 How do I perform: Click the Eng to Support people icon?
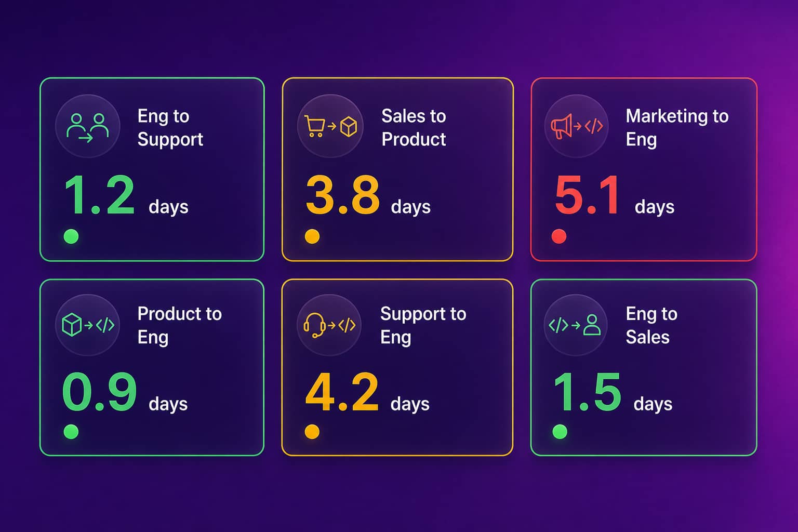tap(88, 126)
